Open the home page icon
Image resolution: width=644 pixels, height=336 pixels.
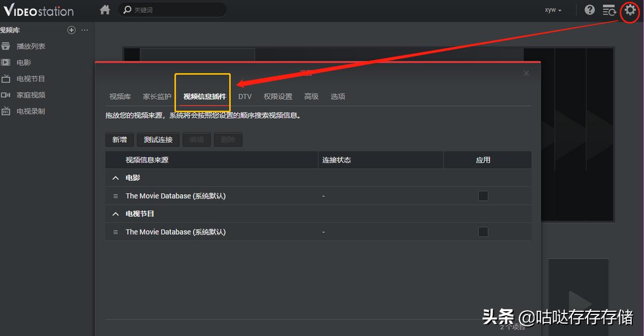point(105,10)
